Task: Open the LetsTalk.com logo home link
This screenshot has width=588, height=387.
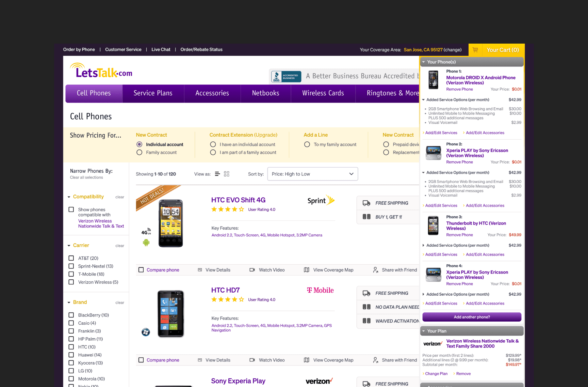Action: coord(101,71)
